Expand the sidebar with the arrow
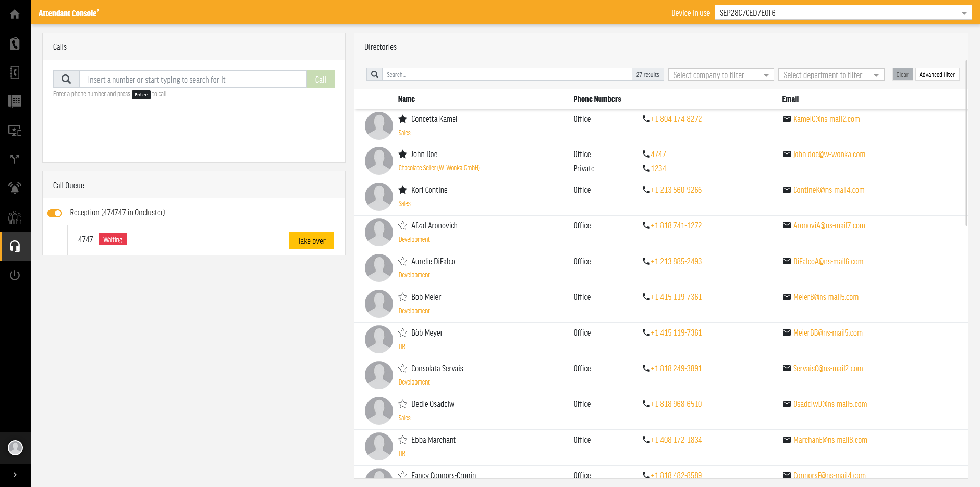 15,475
